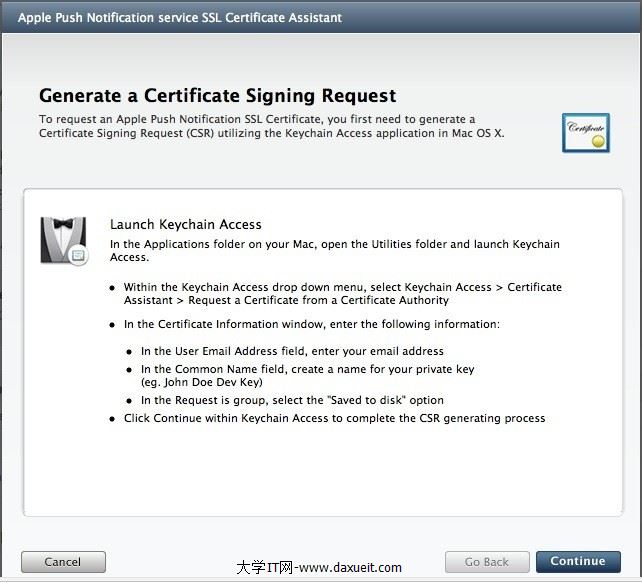Click the Keychain Access drop down menu step
Screen dimensions: 642x582
tap(342, 293)
